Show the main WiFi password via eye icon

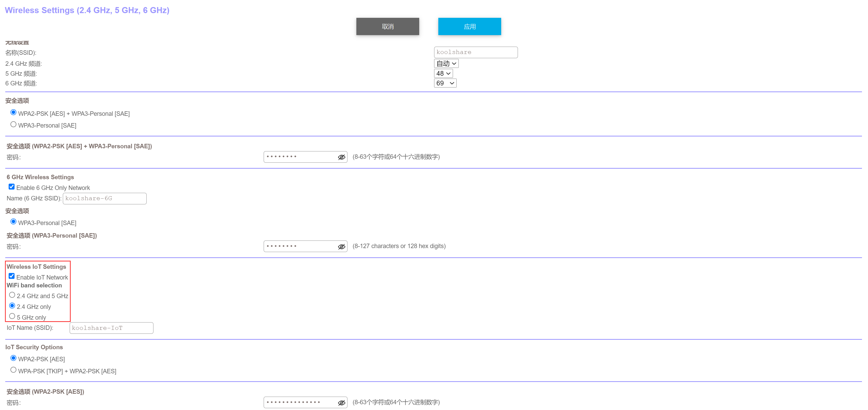(x=341, y=157)
